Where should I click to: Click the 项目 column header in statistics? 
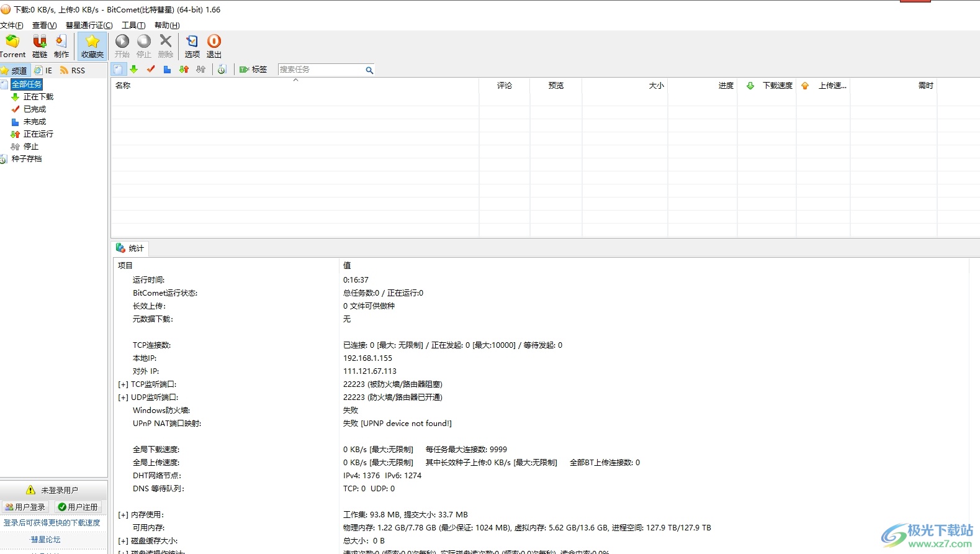tap(226, 265)
